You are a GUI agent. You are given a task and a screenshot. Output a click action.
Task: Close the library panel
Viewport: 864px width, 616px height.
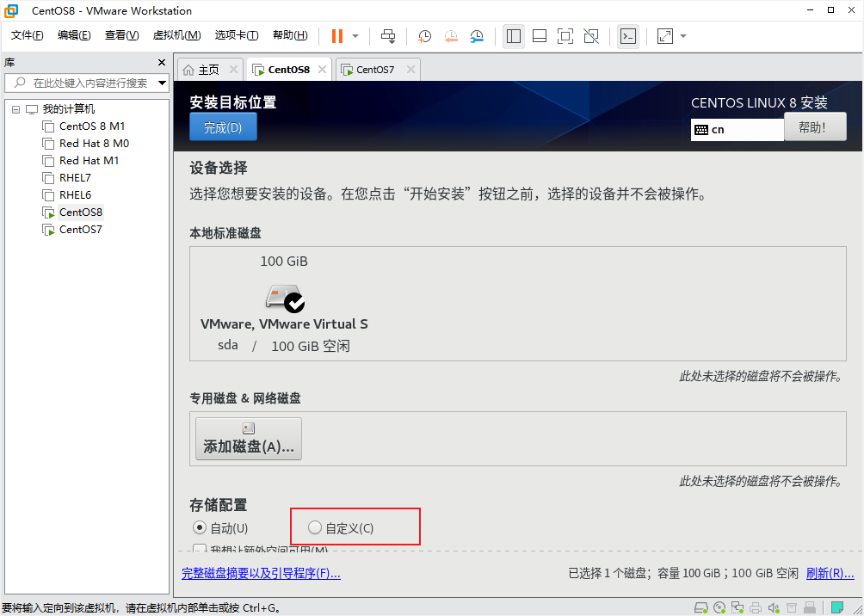pyautogui.click(x=162, y=62)
